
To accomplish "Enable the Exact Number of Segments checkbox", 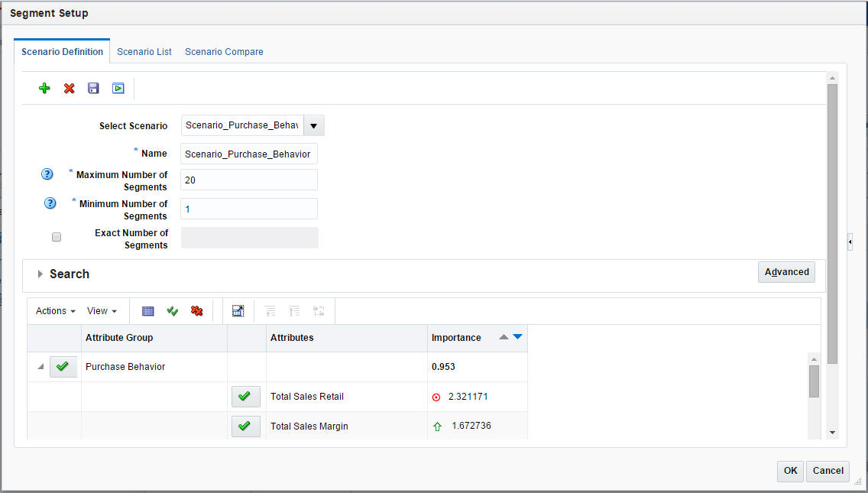I will (57, 237).
